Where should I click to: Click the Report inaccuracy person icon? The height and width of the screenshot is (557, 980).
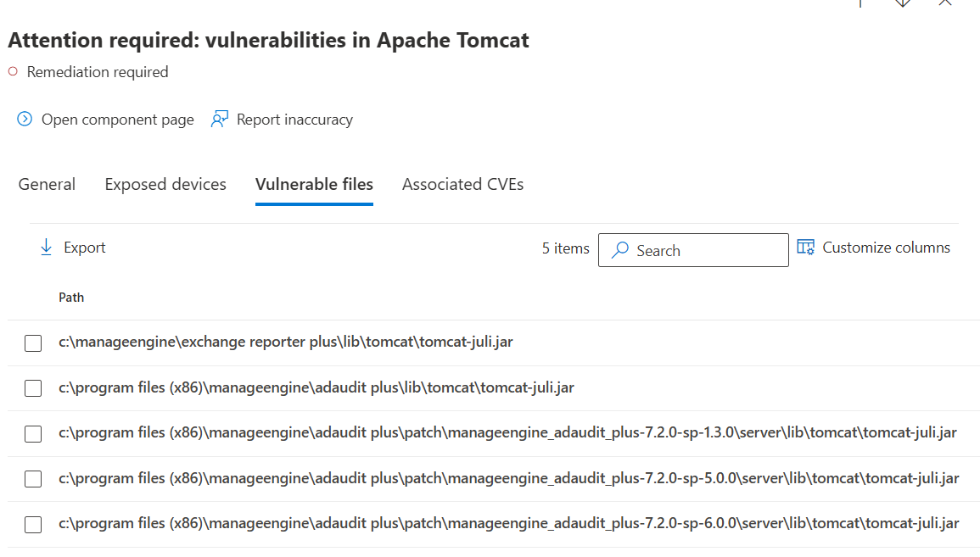[220, 120]
